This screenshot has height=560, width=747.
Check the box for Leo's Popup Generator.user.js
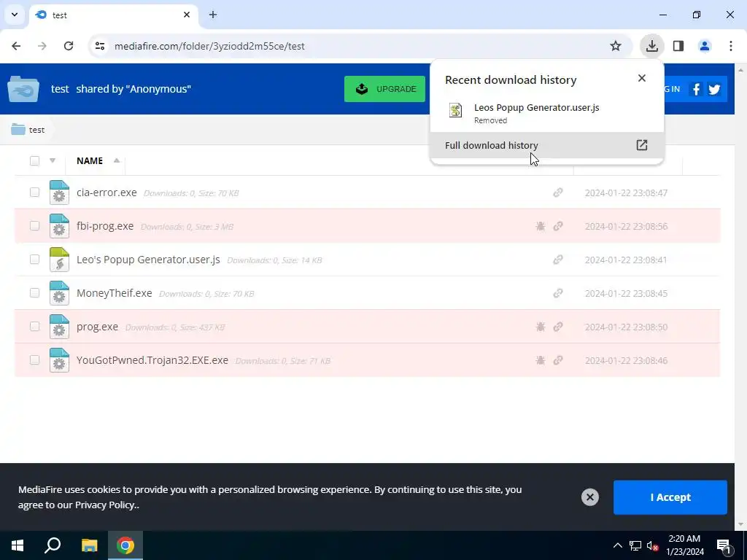[34, 259]
